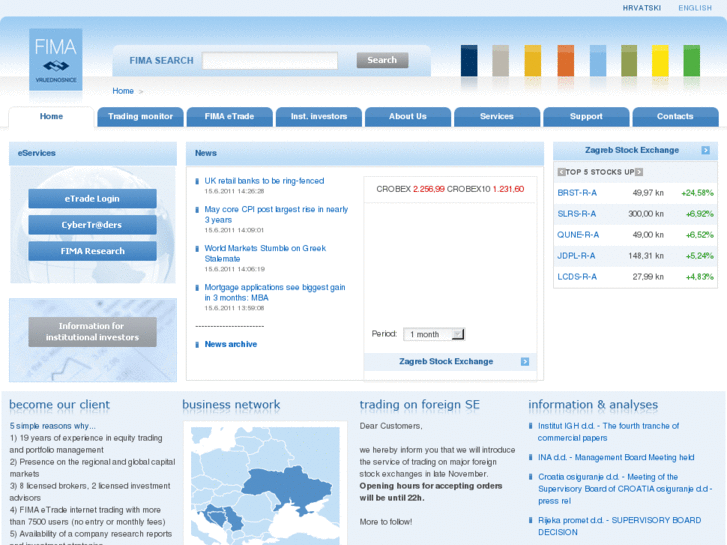Click the orange color block
This screenshot has height=545, width=727.
[x=566, y=60]
